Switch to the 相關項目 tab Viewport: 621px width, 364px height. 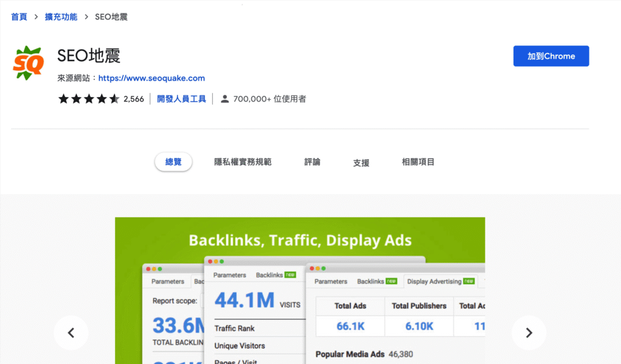point(418,162)
